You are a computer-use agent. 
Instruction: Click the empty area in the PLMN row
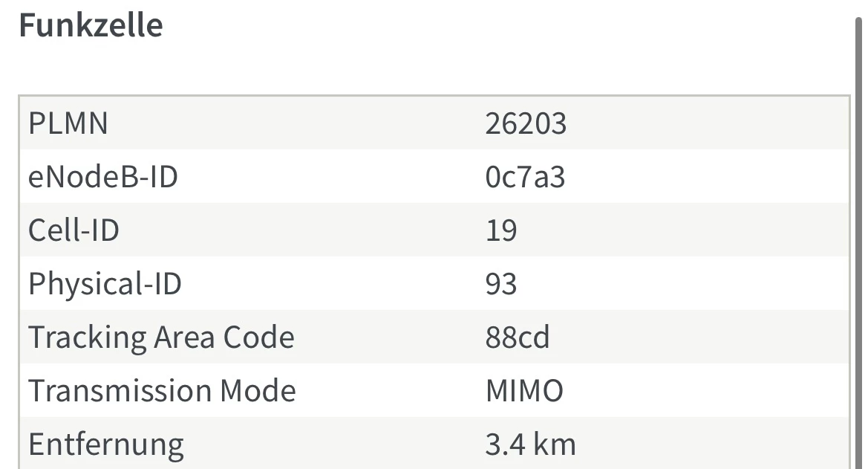click(x=708, y=123)
